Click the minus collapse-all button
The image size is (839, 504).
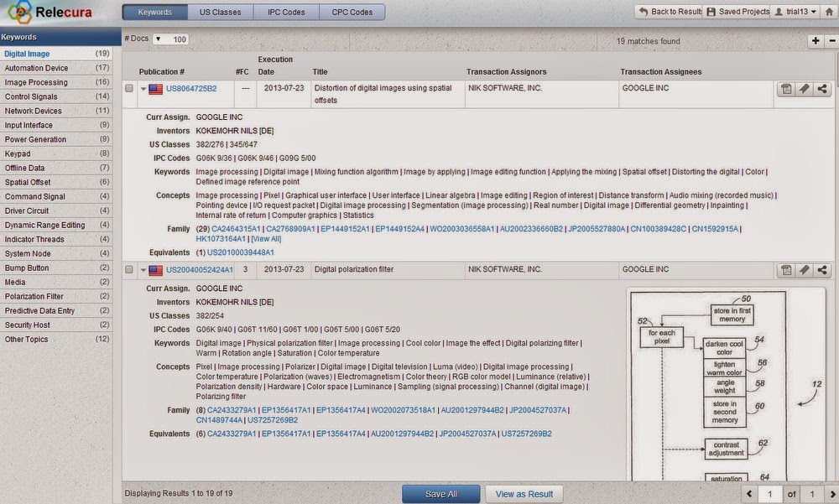pyautogui.click(x=832, y=40)
